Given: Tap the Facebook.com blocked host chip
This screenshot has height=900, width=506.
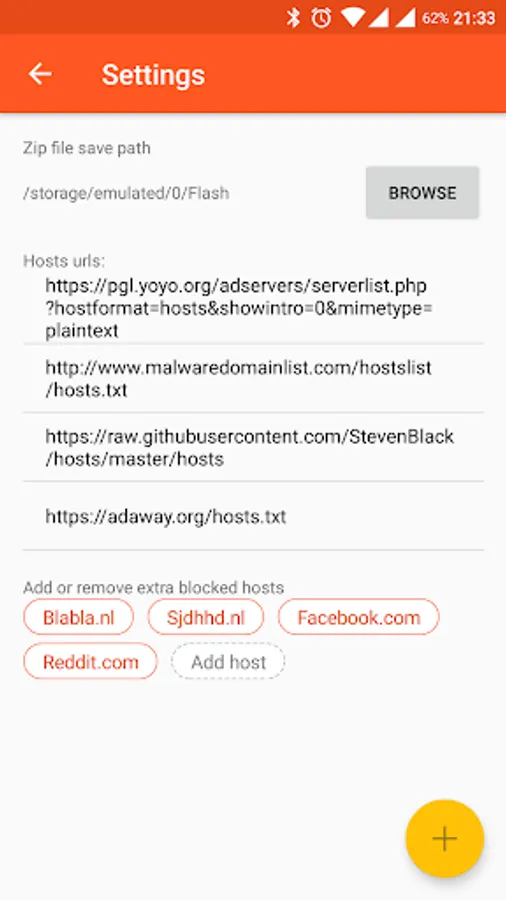Looking at the screenshot, I should 359,617.
